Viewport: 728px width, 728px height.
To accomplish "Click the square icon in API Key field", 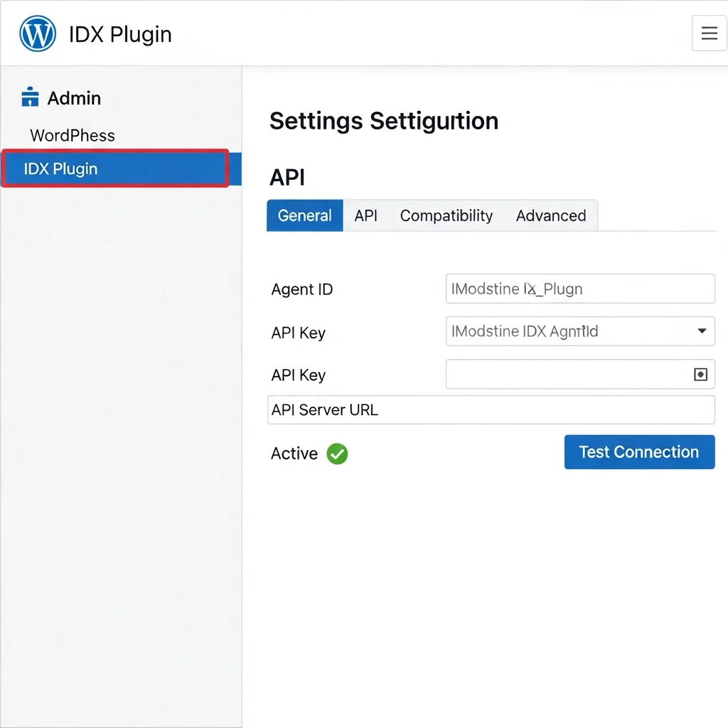I will coord(700,374).
